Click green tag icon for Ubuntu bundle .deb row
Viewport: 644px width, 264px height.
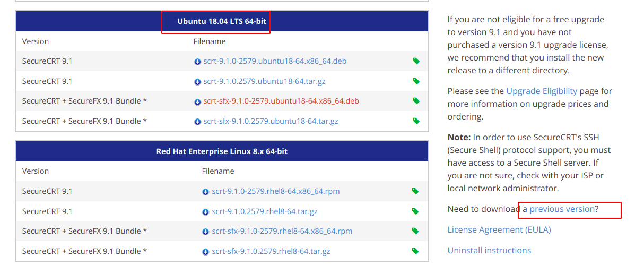coord(416,101)
